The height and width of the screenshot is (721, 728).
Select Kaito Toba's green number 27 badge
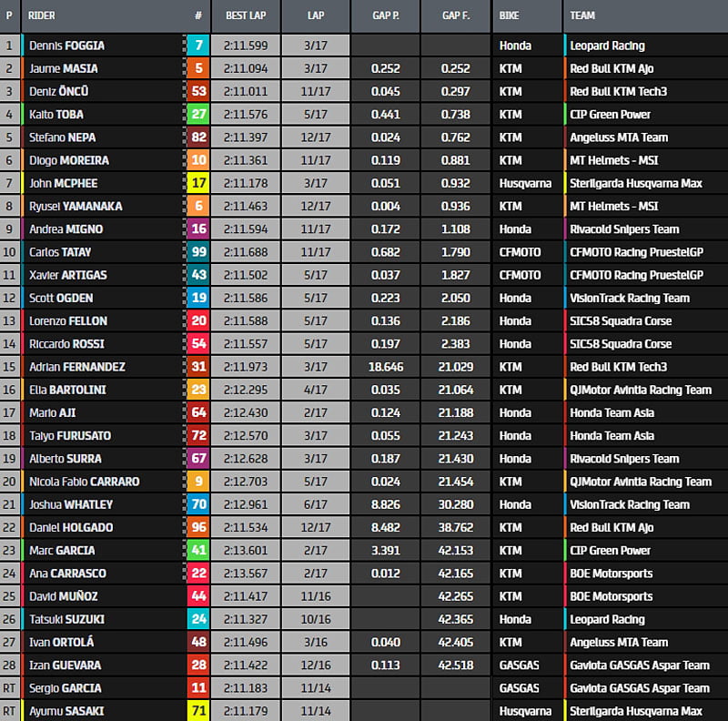tap(198, 115)
